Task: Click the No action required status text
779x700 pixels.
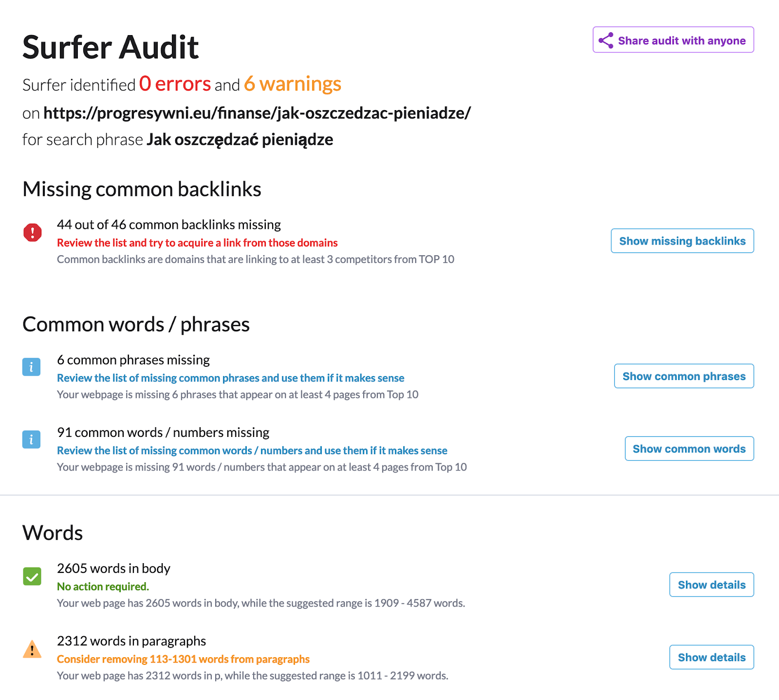Action: click(103, 586)
